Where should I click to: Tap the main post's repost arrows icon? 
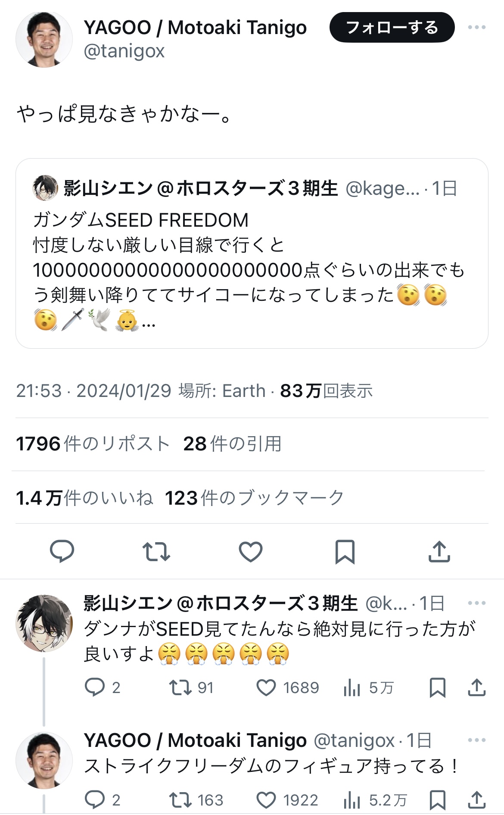point(156,552)
